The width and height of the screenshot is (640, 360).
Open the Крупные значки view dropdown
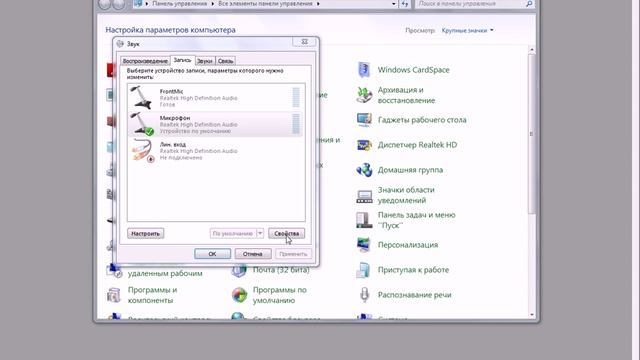[467, 30]
